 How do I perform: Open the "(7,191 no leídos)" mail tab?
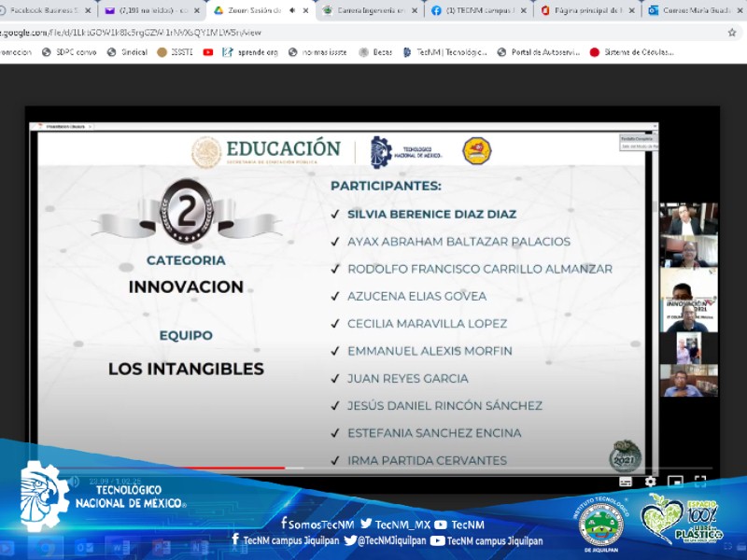(x=151, y=10)
